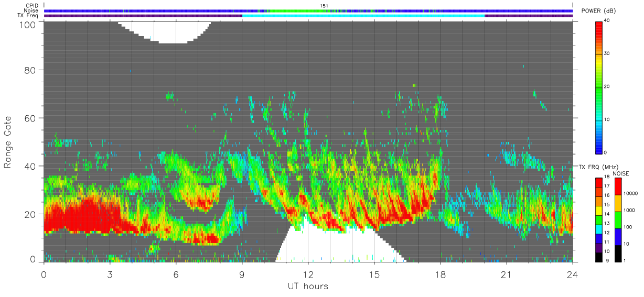Click the cyan segment of TX Freq strip

363,16
